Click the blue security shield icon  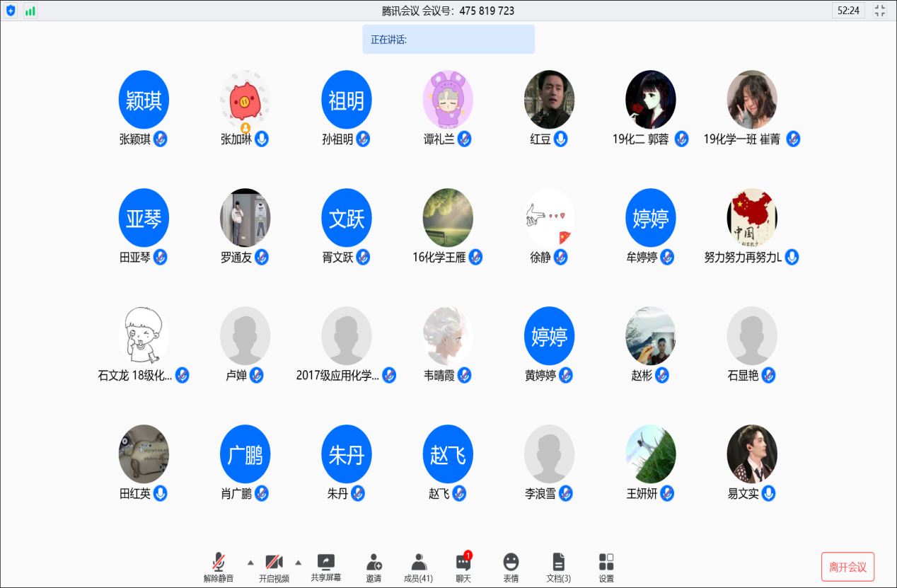point(11,11)
